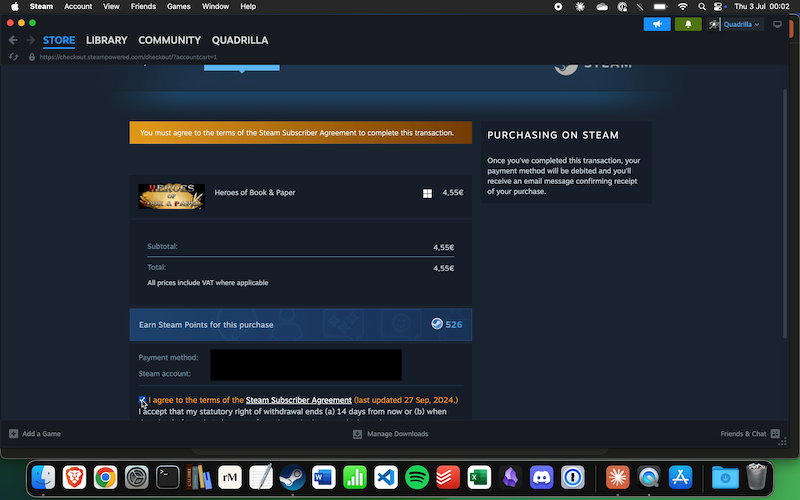Open Spotify from the dock
The height and width of the screenshot is (500, 800).
[x=417, y=478]
